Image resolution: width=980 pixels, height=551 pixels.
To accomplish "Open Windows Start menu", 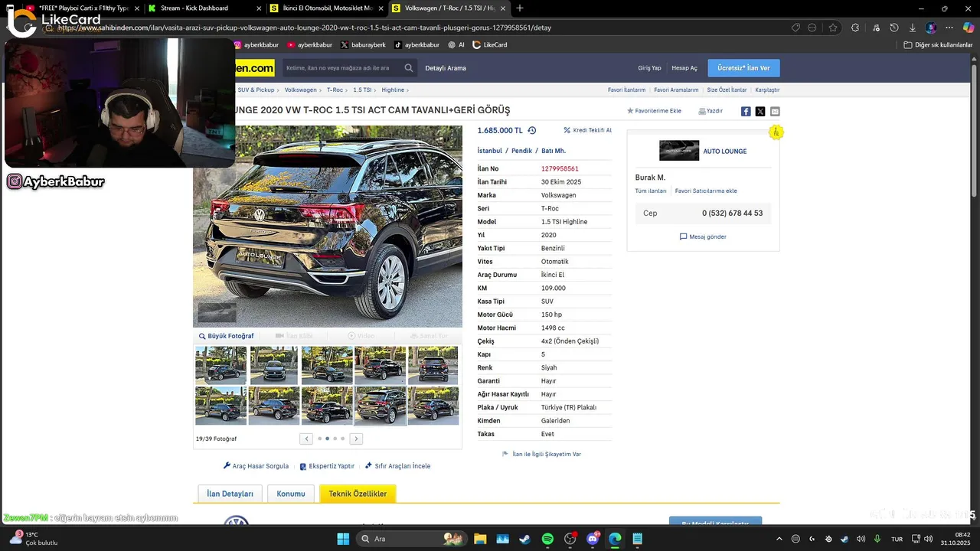I will (343, 539).
